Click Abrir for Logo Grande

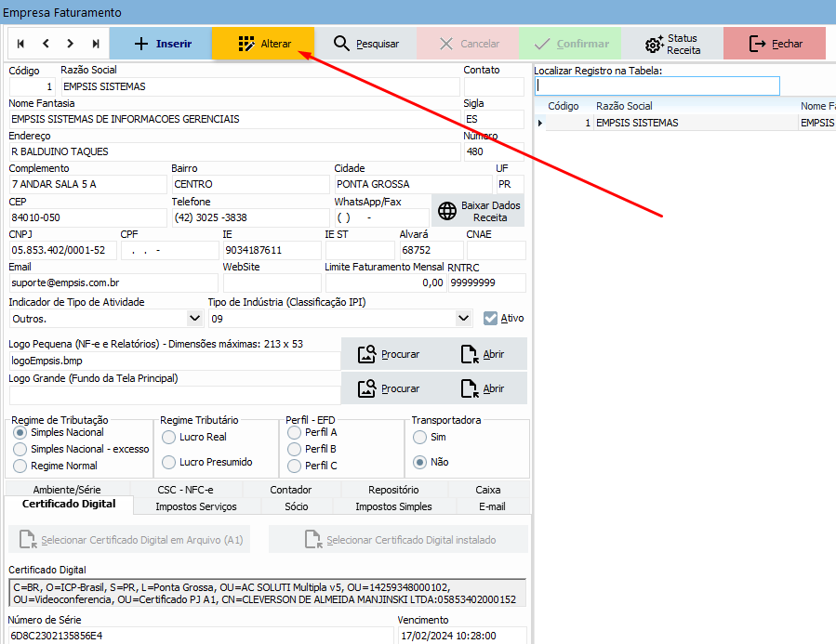pos(482,388)
